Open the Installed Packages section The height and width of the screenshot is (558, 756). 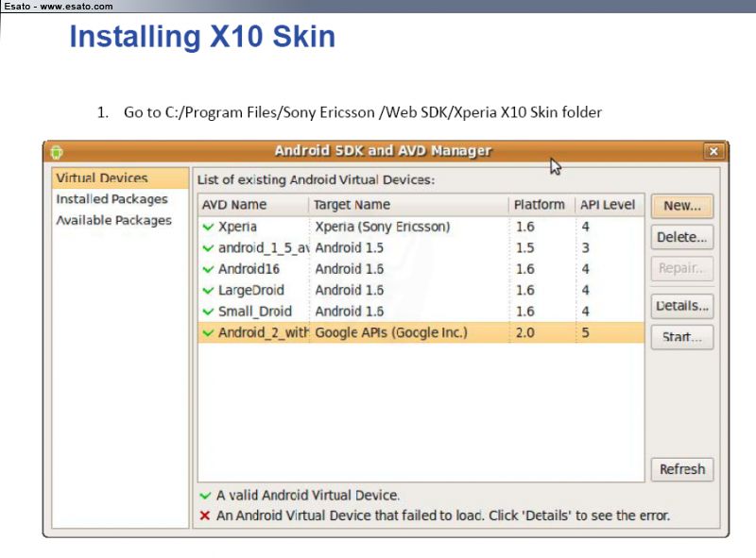click(112, 199)
